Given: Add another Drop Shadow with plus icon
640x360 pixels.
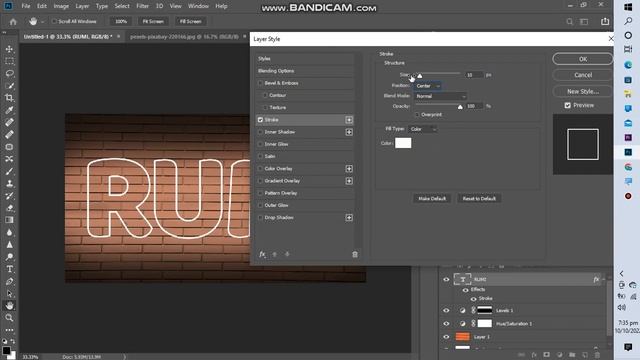Looking at the screenshot, I should pyautogui.click(x=349, y=218).
